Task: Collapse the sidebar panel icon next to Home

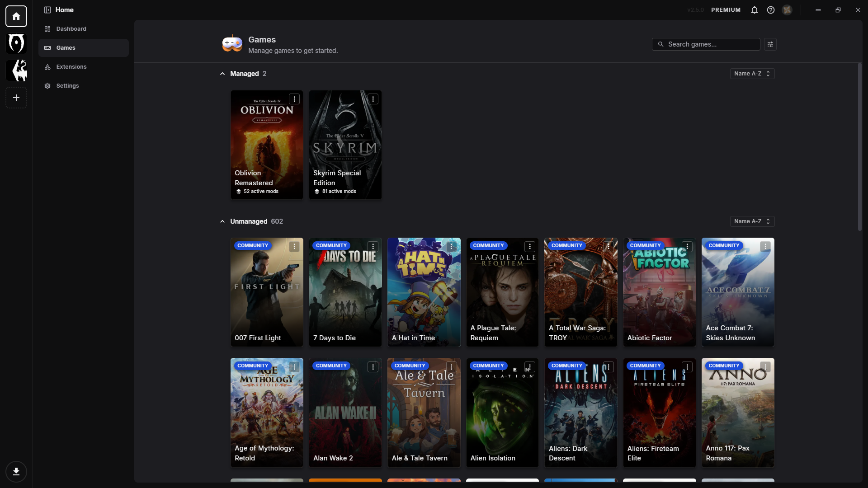Action: (x=47, y=10)
